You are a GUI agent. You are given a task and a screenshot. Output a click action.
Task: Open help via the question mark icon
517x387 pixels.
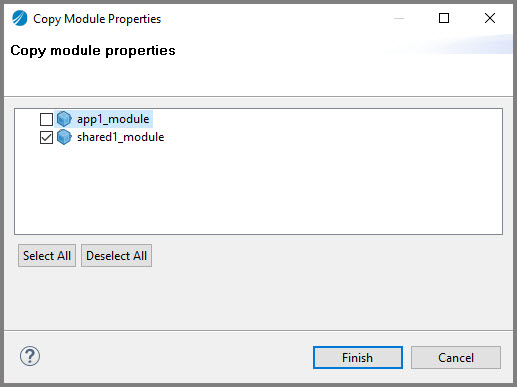pyautogui.click(x=30, y=356)
